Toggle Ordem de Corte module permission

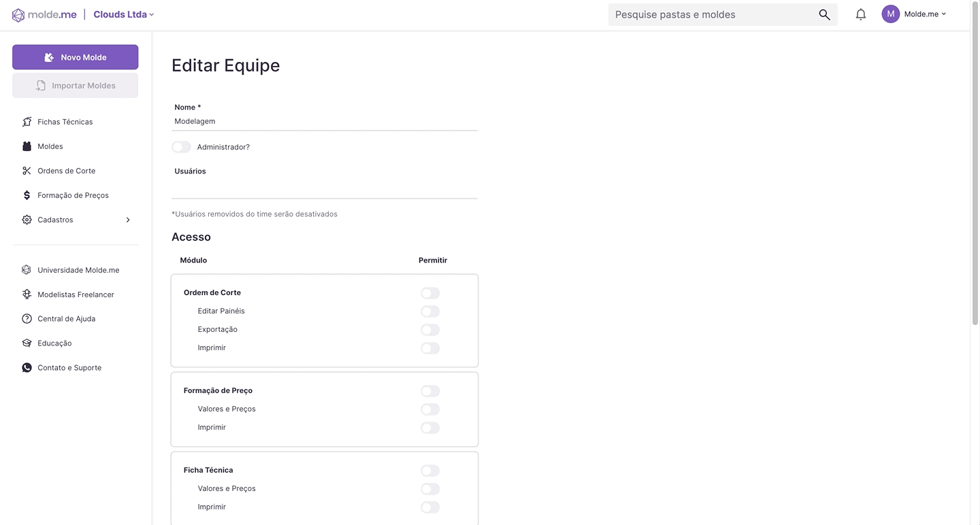click(x=430, y=293)
